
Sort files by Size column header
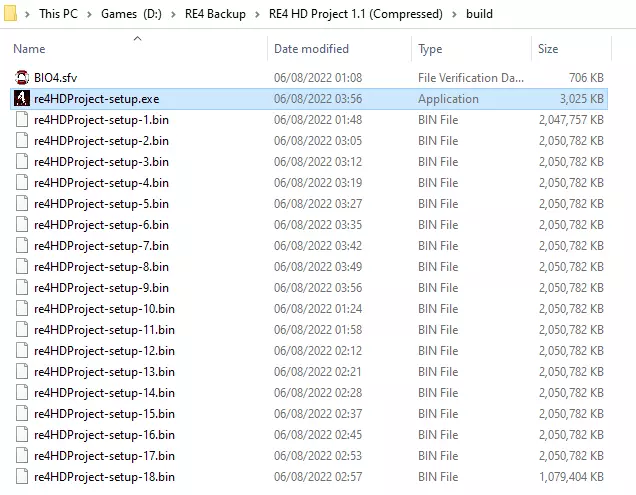548,49
